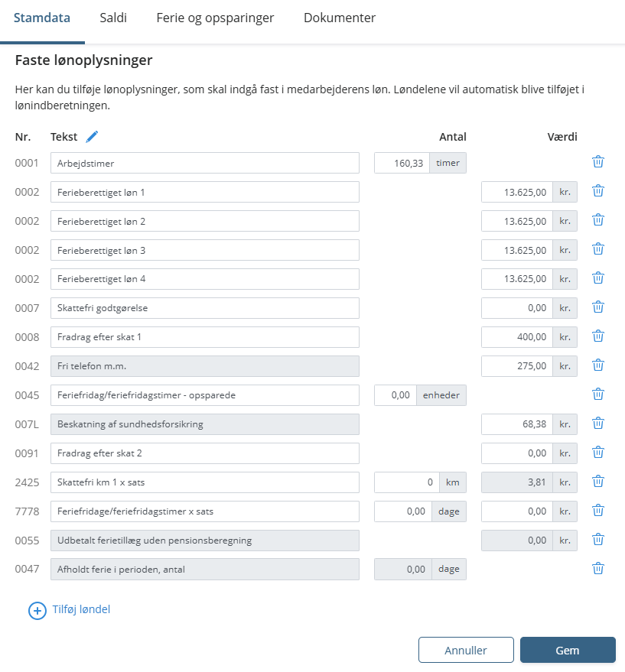Click the plus icon for Tilføj løndel

coord(37,611)
